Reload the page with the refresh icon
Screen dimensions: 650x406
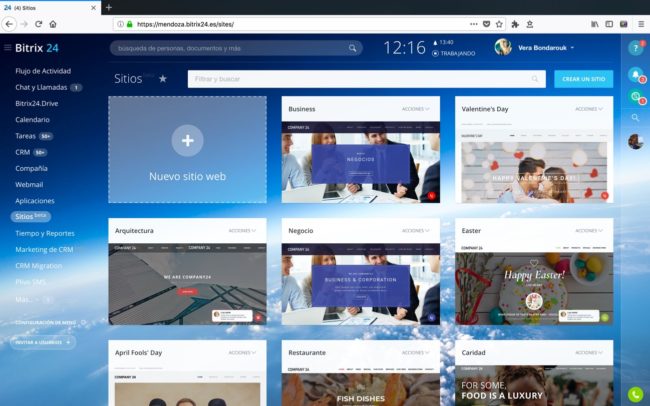(39, 24)
